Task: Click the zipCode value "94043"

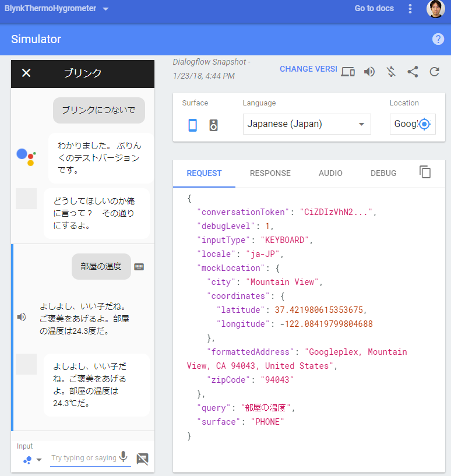Action: point(277,380)
